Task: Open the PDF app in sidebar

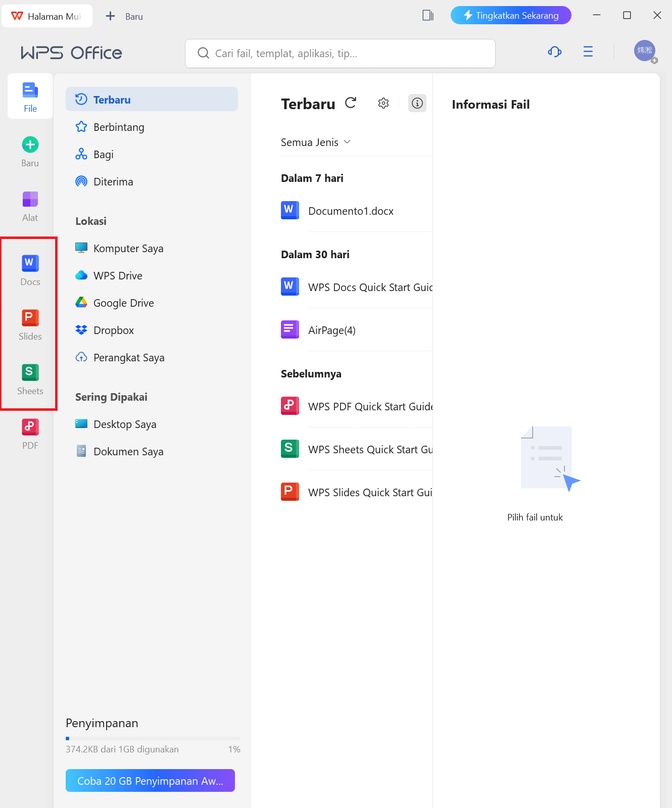Action: (x=30, y=434)
